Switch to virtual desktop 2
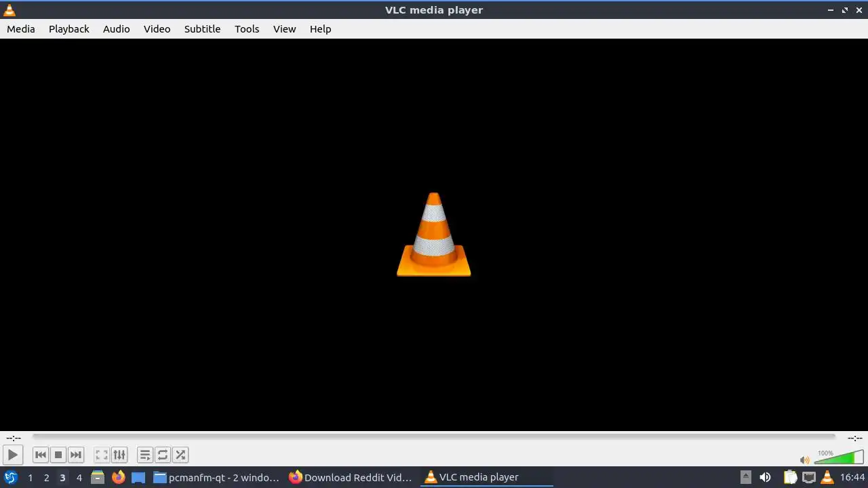The width and height of the screenshot is (868, 488). pyautogui.click(x=46, y=477)
